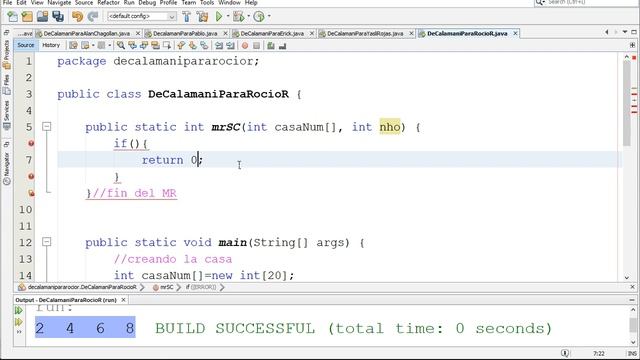The image size is (640, 360).
Task: Open the Files side panel
Action: pyautogui.click(x=7, y=85)
